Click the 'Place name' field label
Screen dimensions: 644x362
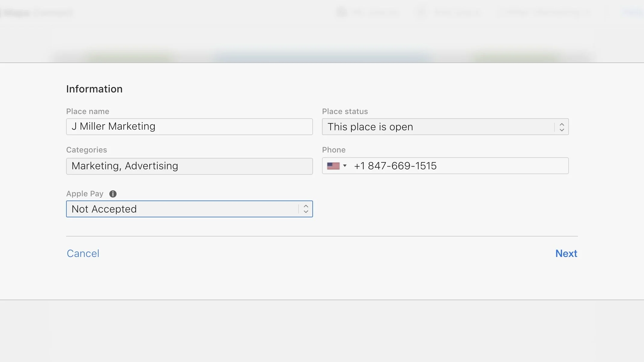click(x=87, y=112)
